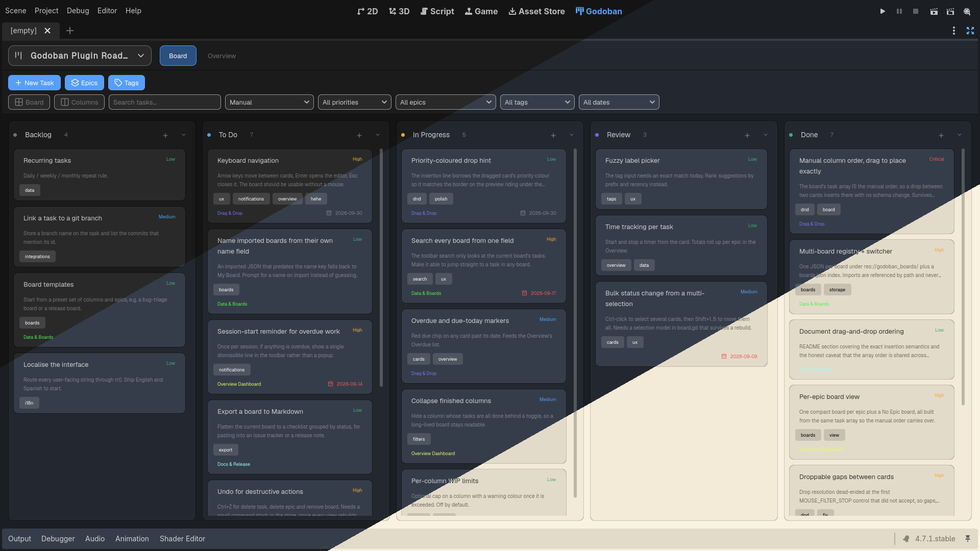Collapse the Review column chevron
The image size is (980, 551).
click(766, 135)
